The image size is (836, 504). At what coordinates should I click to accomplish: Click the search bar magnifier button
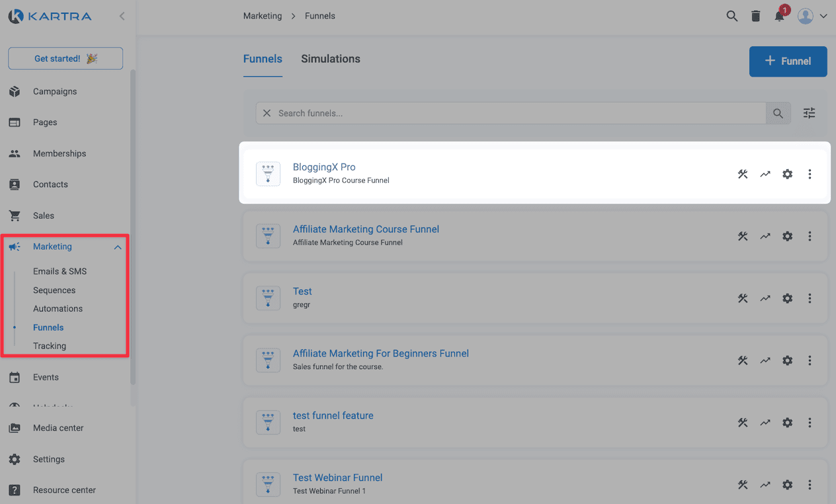point(778,113)
